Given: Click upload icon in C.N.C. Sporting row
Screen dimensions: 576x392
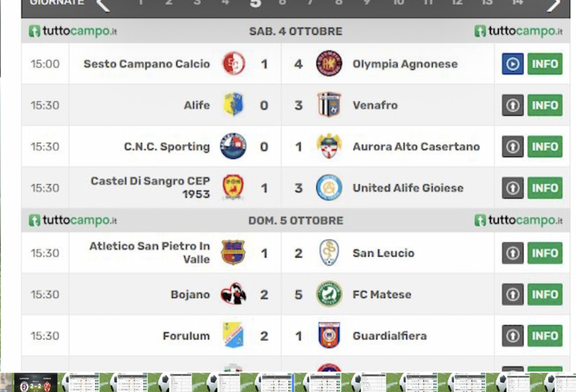Looking at the screenshot, I should click(x=513, y=147).
